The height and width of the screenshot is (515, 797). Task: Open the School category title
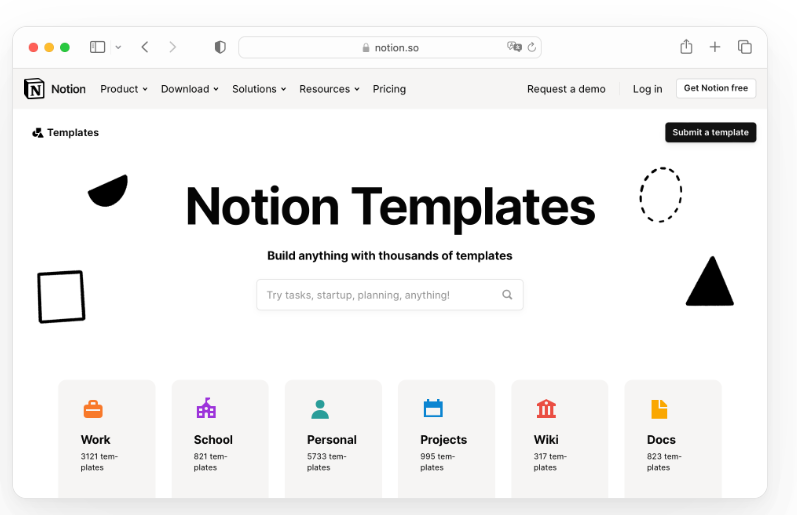213,440
